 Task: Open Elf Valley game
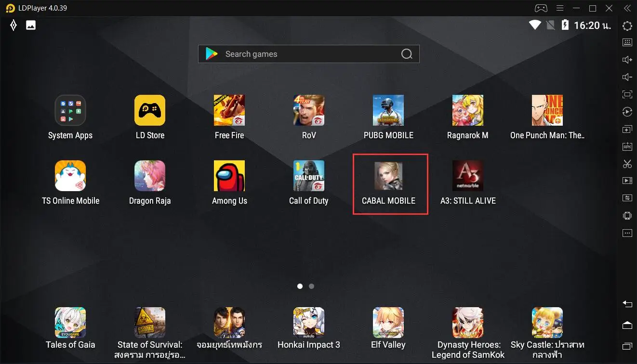pyautogui.click(x=388, y=323)
